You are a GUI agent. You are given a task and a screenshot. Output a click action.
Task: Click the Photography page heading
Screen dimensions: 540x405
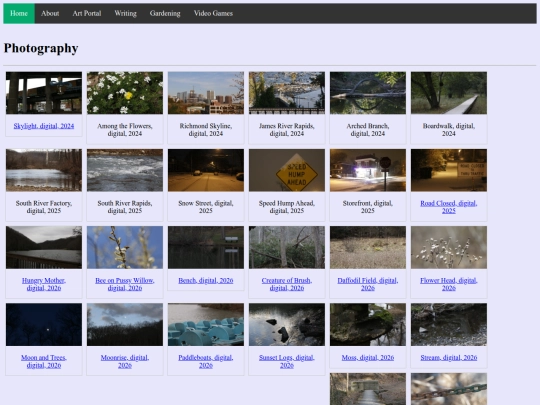(x=41, y=48)
